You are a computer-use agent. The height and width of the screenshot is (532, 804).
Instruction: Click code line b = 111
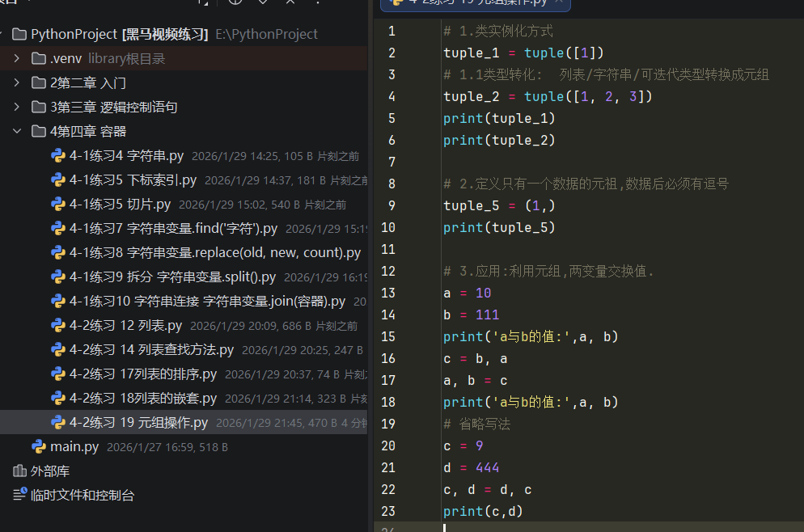click(472, 315)
